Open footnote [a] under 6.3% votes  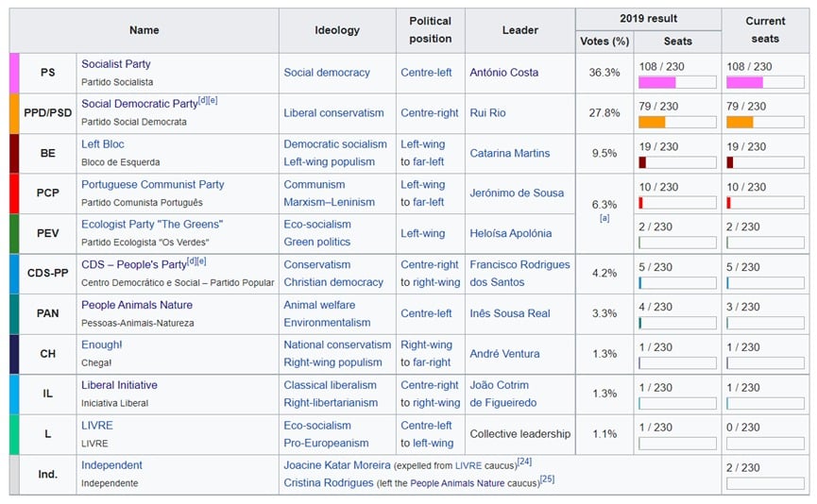coord(604,218)
